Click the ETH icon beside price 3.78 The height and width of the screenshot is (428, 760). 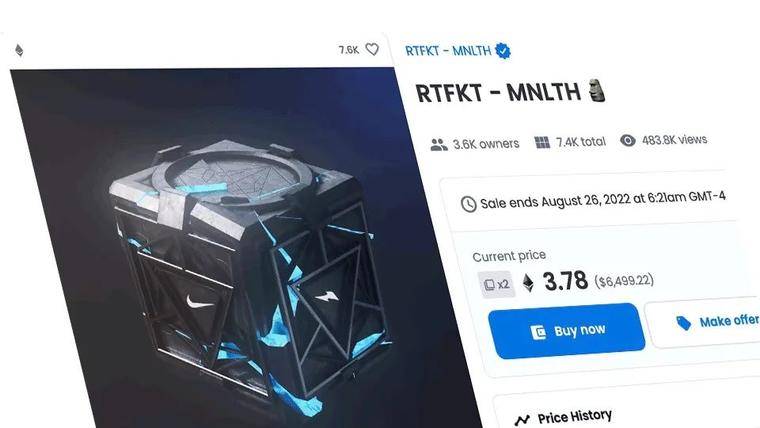tap(528, 283)
